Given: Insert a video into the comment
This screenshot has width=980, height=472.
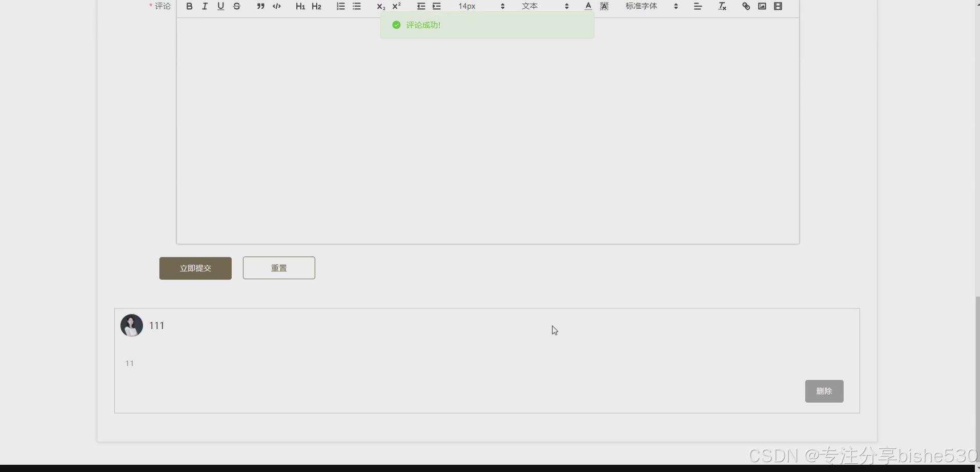Looking at the screenshot, I should (778, 6).
